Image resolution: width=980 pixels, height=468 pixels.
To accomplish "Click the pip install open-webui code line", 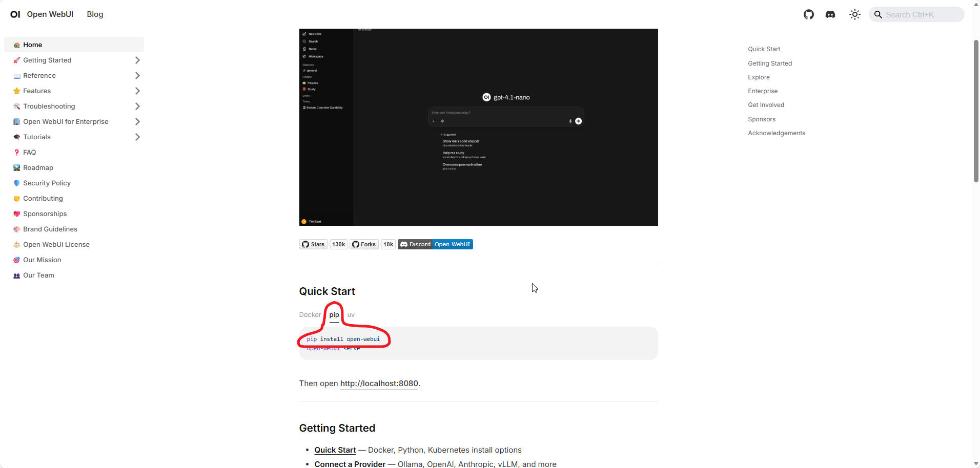I will 343,339.
